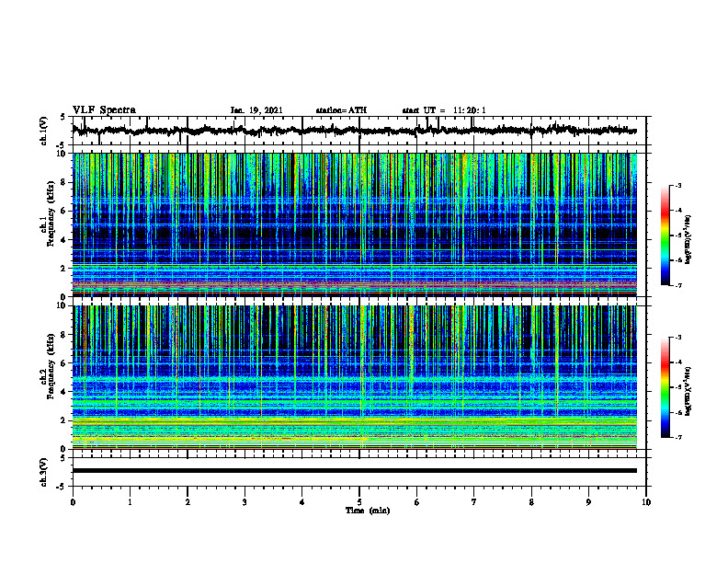Click time axis tick label '7'
Image resolution: width=728 pixels, height=563 pixels.
[x=474, y=502]
